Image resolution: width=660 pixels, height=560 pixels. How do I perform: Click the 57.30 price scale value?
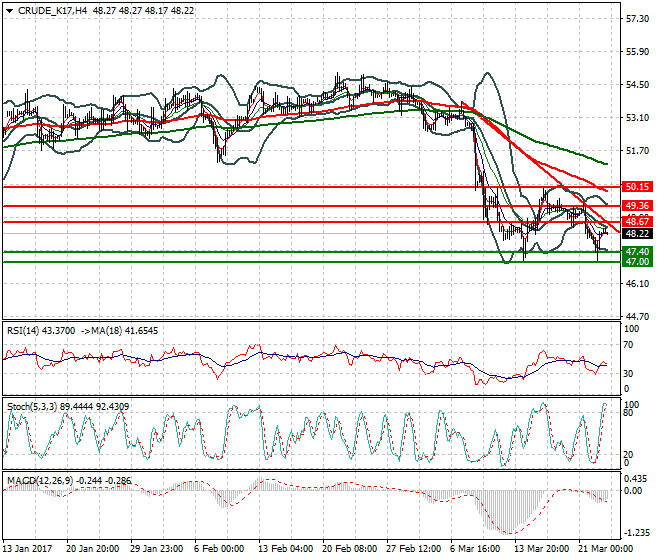(x=637, y=19)
